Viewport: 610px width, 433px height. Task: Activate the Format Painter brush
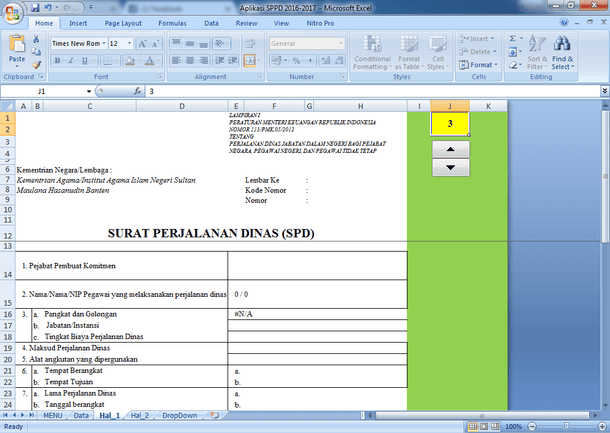point(36,65)
